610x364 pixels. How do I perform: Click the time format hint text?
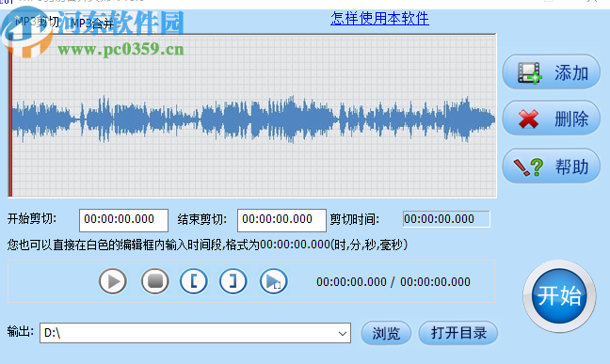(207, 245)
